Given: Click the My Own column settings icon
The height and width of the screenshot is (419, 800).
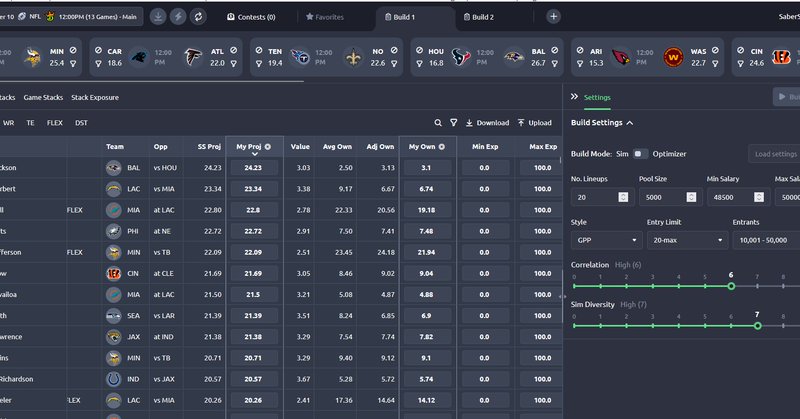Looking at the screenshot, I should click(x=442, y=146).
